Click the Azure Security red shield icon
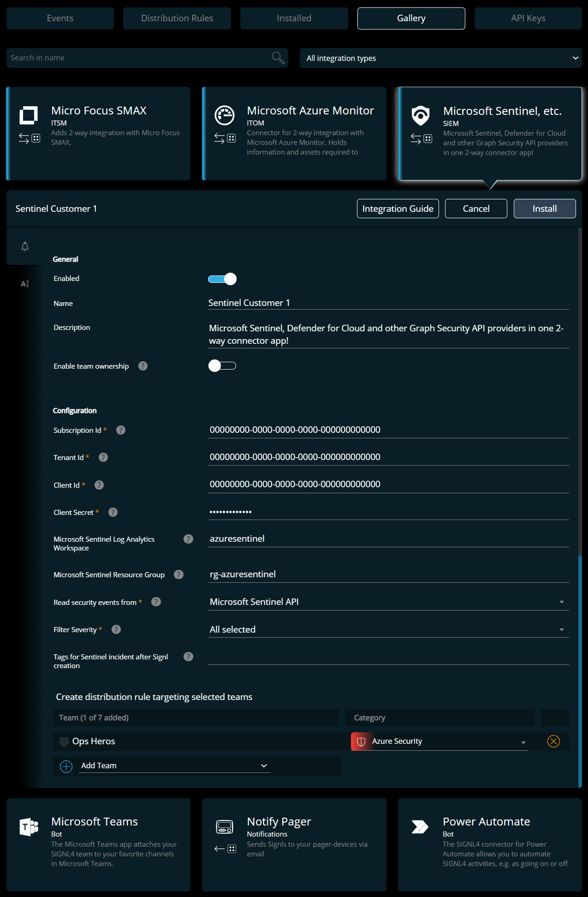588x897 pixels. point(361,742)
